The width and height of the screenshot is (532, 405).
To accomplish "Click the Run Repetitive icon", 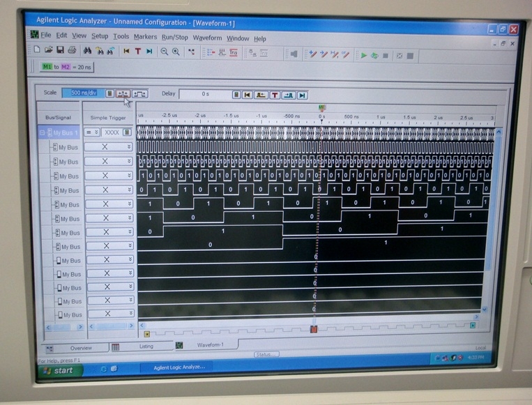I will (x=374, y=55).
